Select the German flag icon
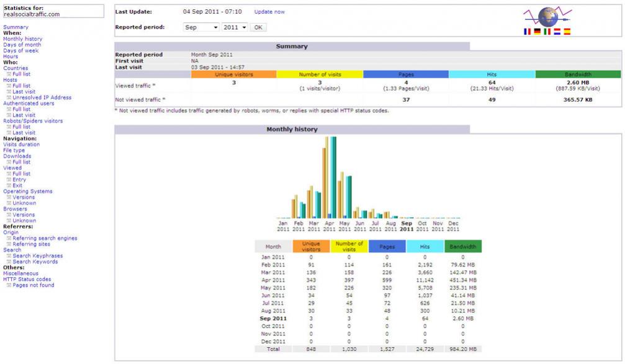This screenshot has height=364, width=625. pos(537,31)
